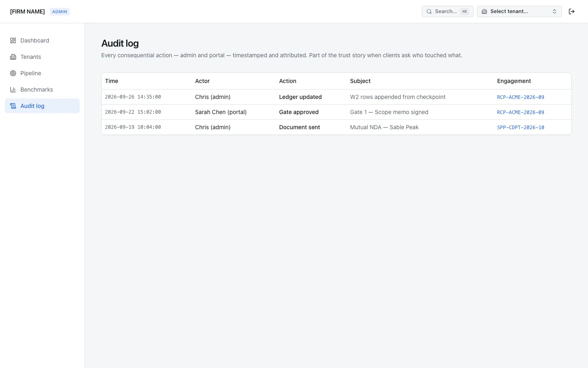Click the Tenants building icon
588x368 pixels.
13,57
